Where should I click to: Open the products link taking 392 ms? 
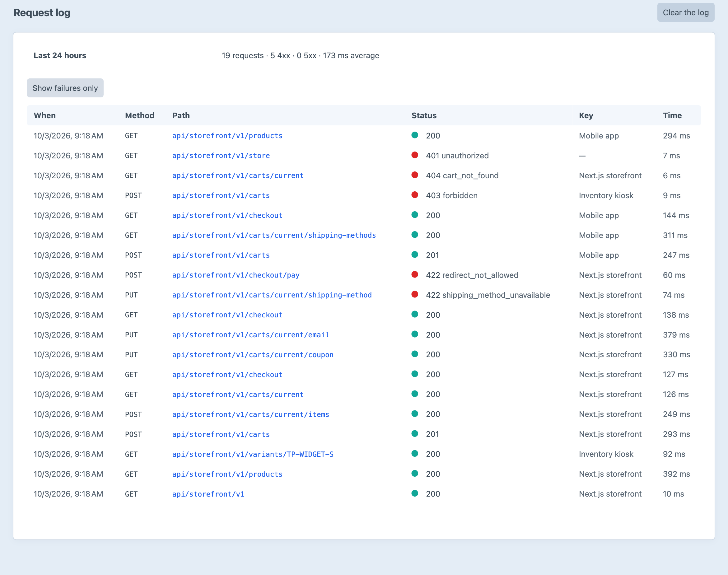click(227, 474)
